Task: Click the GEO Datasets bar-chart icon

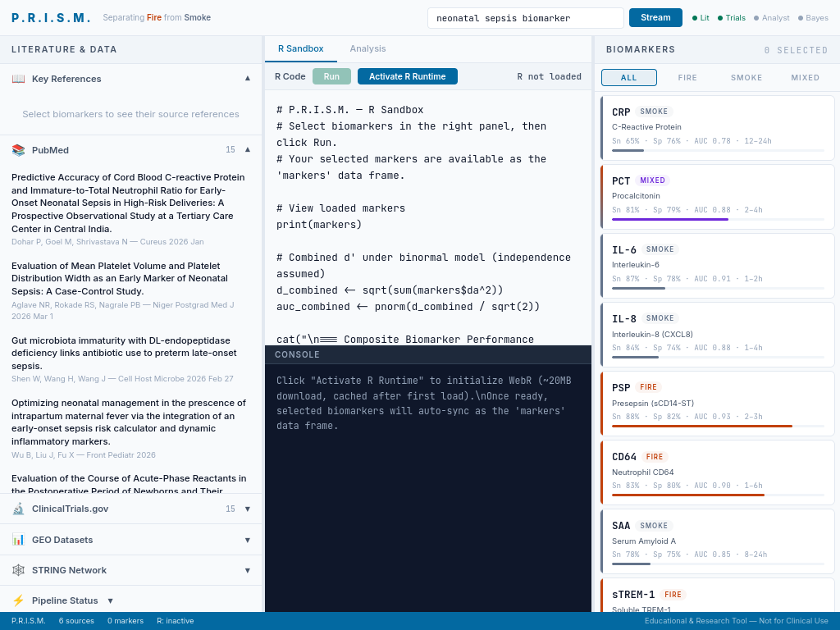Action: 18,540
